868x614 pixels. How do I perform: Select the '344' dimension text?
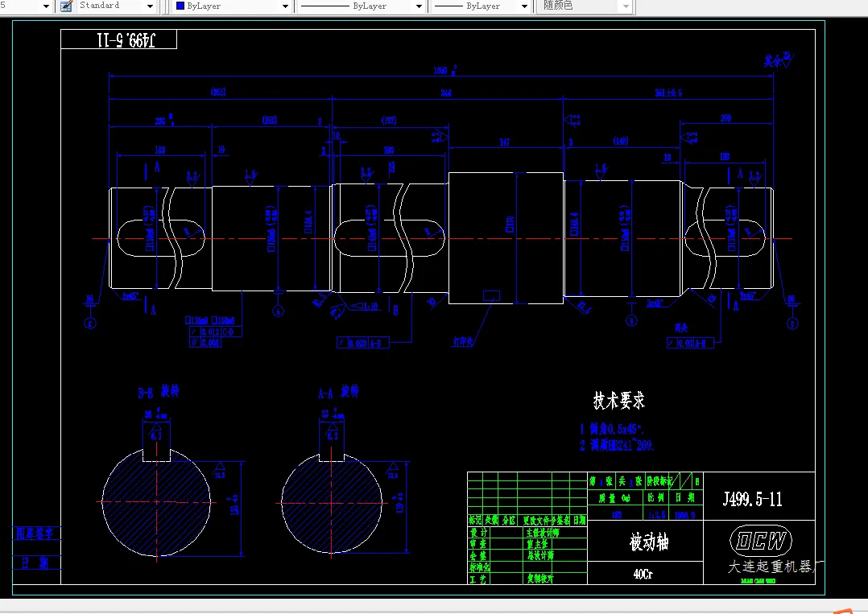(x=445, y=93)
